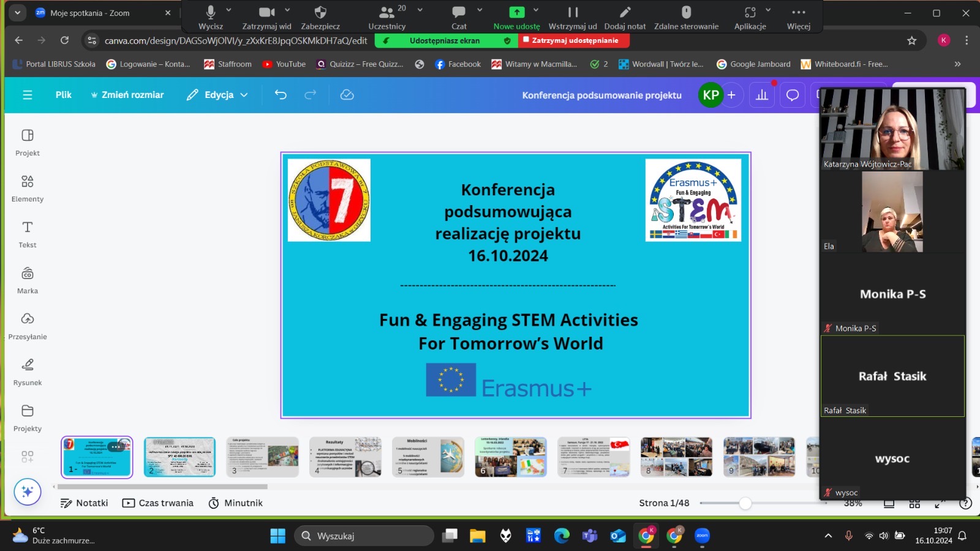
Task: Open Projekty folder tab
Action: point(28,418)
